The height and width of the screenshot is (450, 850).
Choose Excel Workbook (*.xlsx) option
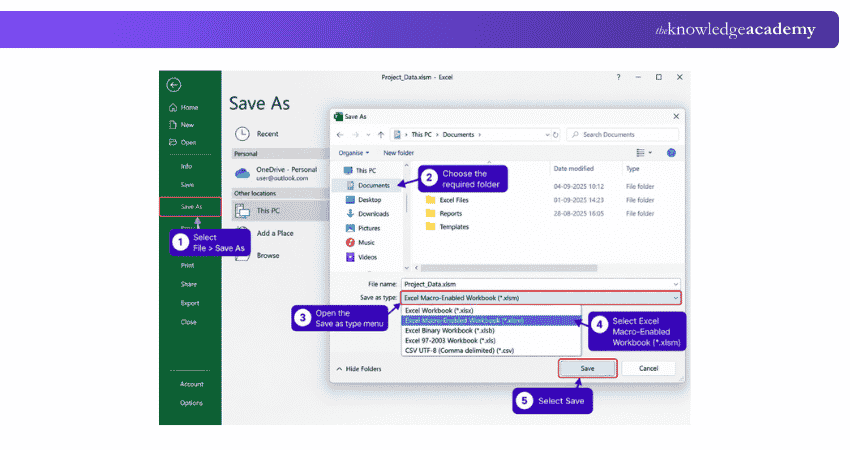coord(491,311)
